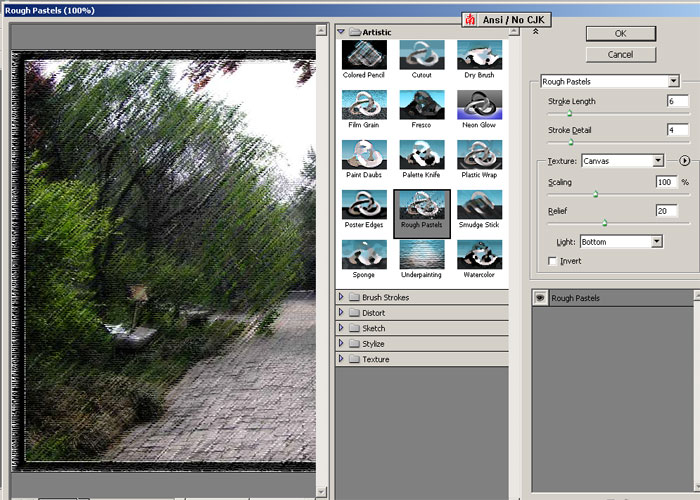Click the Stroke Length value field

click(x=678, y=101)
